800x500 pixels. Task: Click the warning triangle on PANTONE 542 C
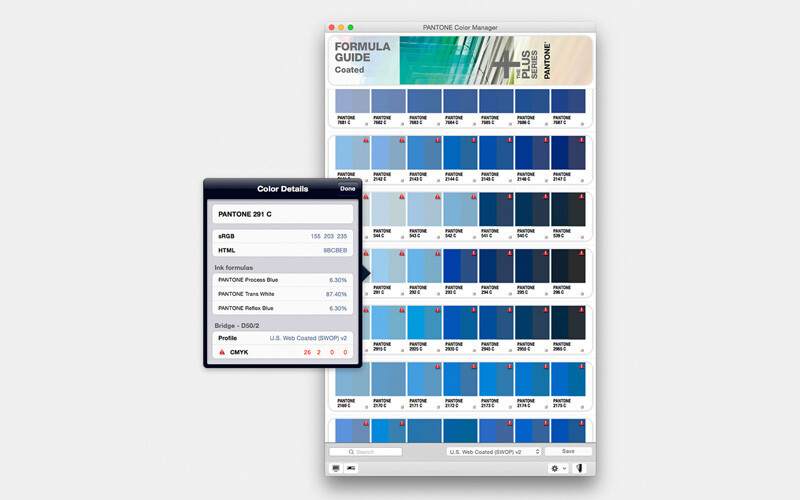(473, 196)
